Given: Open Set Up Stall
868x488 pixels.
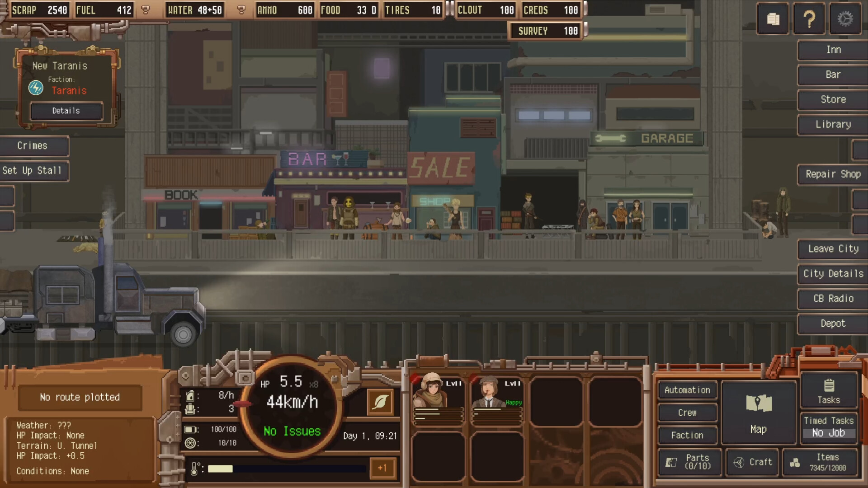Looking at the screenshot, I should (x=33, y=170).
